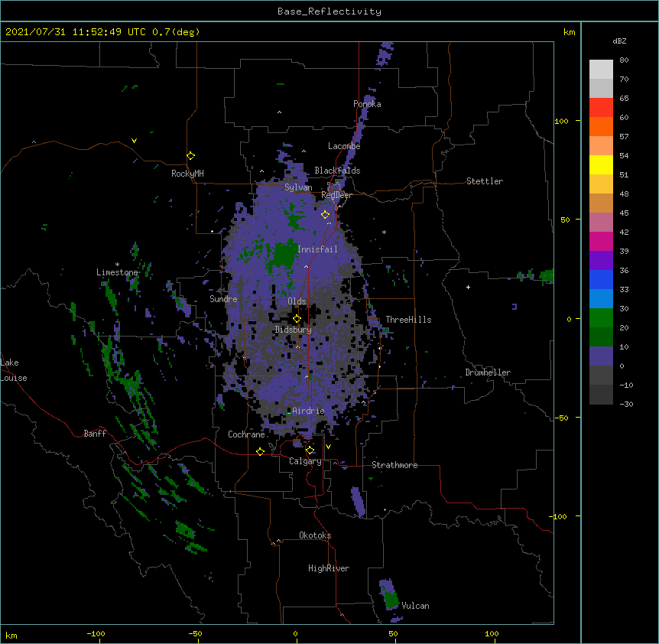The height and width of the screenshot is (644, 659).
Task: Click the yellow V marker northeast of Calgary
Action: [328, 447]
